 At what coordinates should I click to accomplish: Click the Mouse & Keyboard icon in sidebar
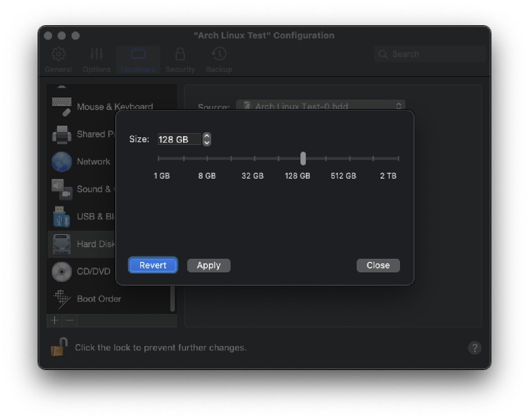point(62,107)
